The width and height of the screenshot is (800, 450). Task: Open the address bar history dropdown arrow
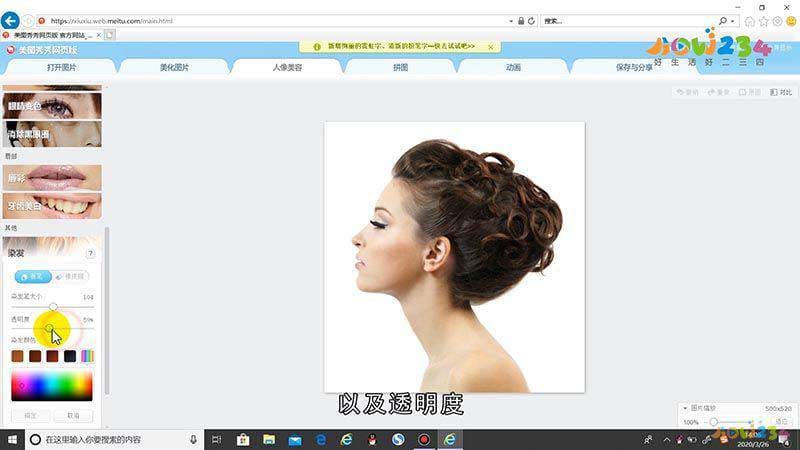[x=511, y=21]
